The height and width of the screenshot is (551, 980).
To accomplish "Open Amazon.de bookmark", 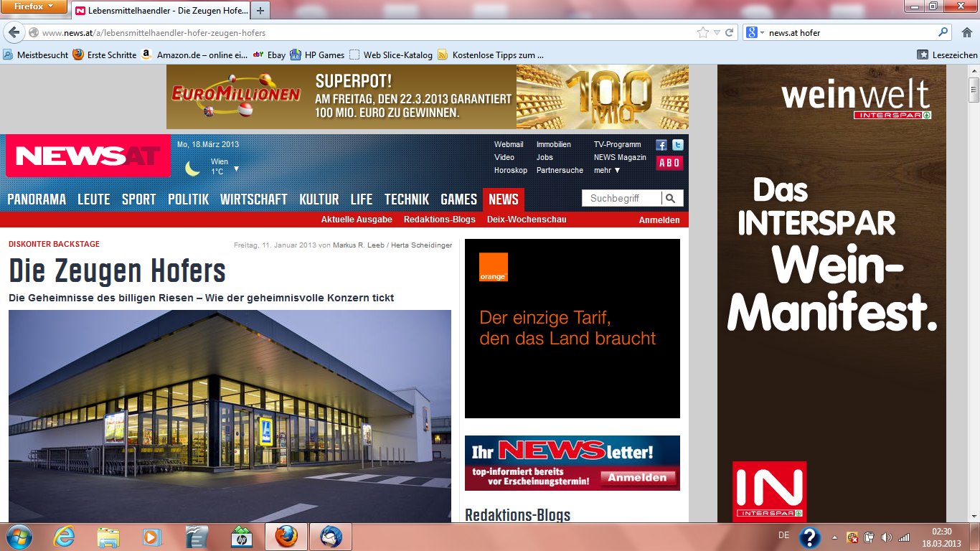I will 194,55.
